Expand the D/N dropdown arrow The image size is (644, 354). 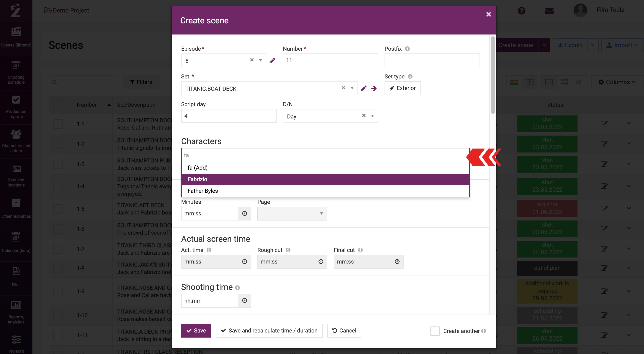click(x=373, y=116)
